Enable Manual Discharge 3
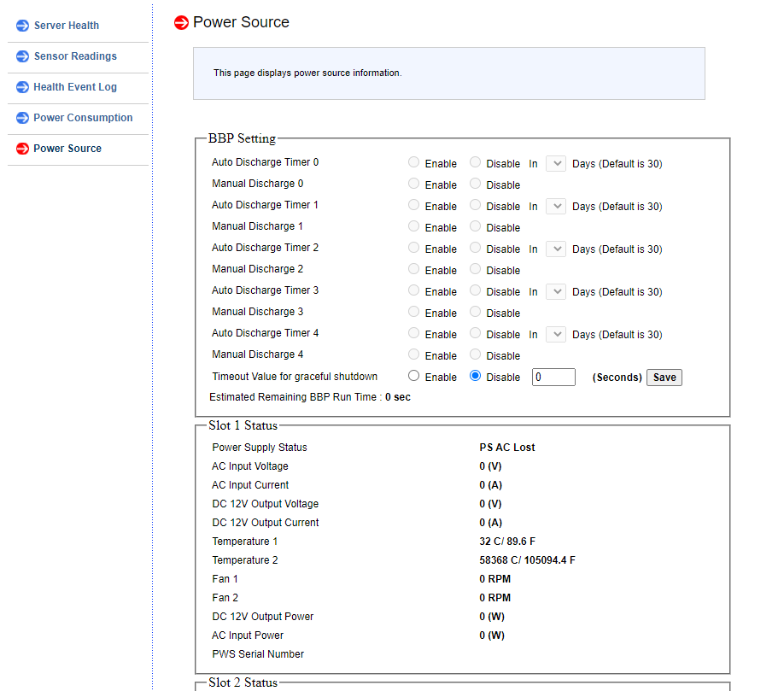 tap(413, 312)
